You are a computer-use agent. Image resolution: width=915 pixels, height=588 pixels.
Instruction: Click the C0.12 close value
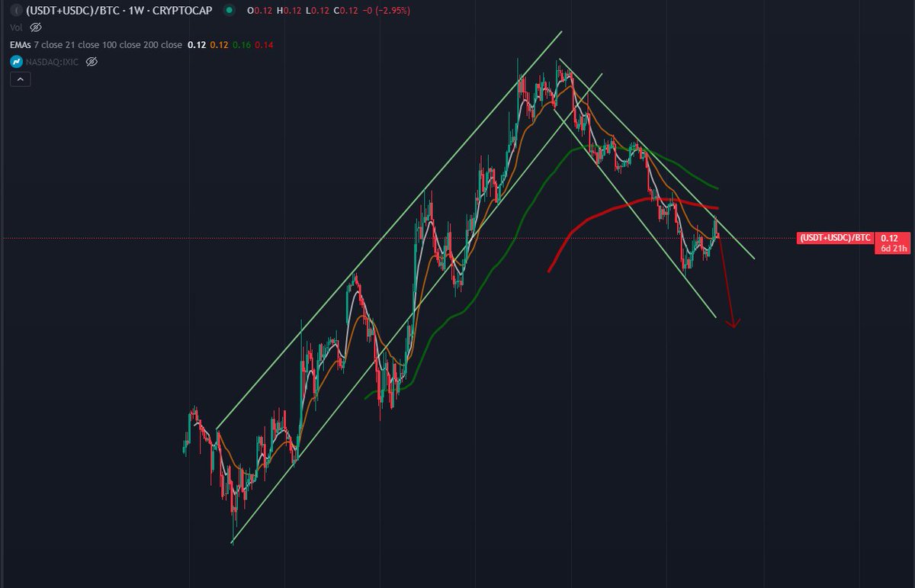click(x=346, y=12)
